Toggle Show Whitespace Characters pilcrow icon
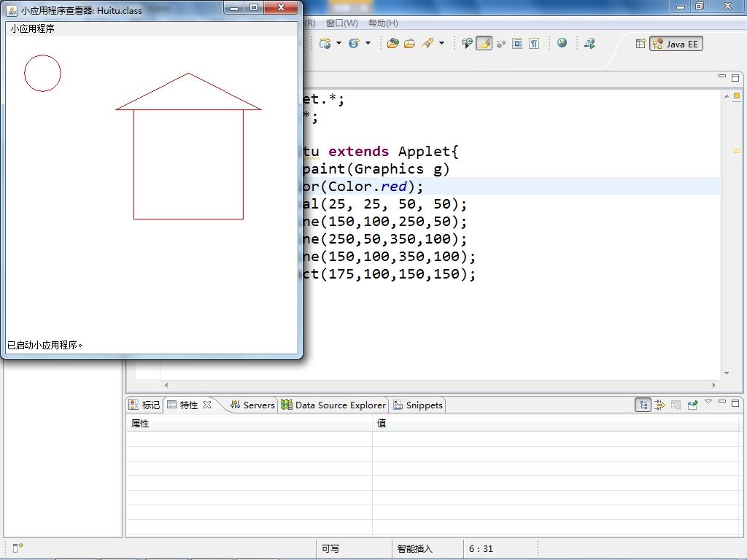This screenshot has height=560, width=747. [x=535, y=44]
